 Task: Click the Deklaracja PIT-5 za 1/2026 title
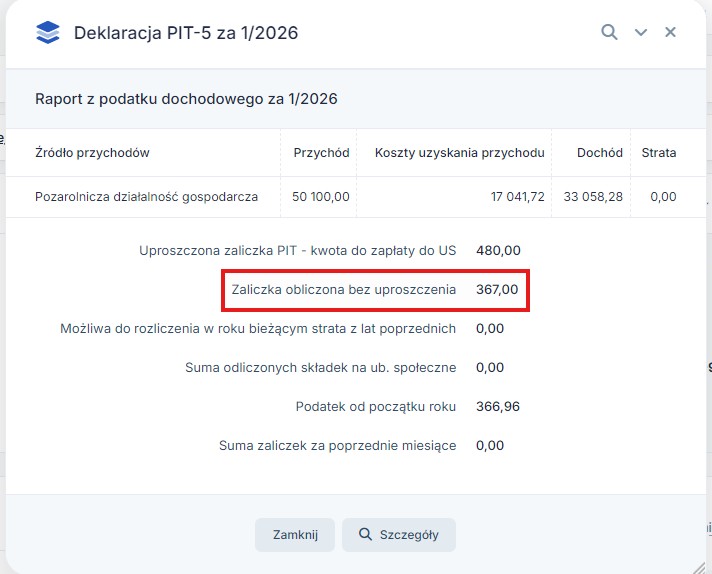coord(186,33)
